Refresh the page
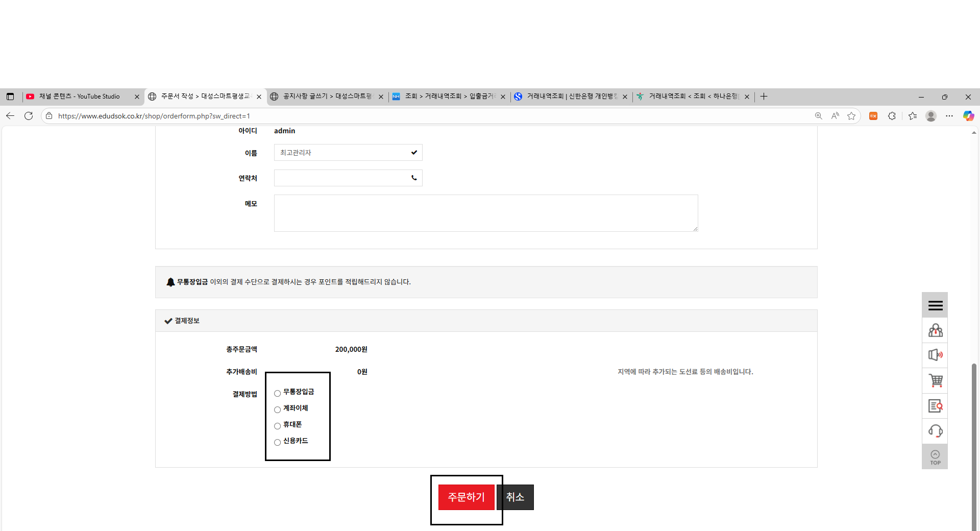Screen dimensions: 980x531 pos(29,116)
